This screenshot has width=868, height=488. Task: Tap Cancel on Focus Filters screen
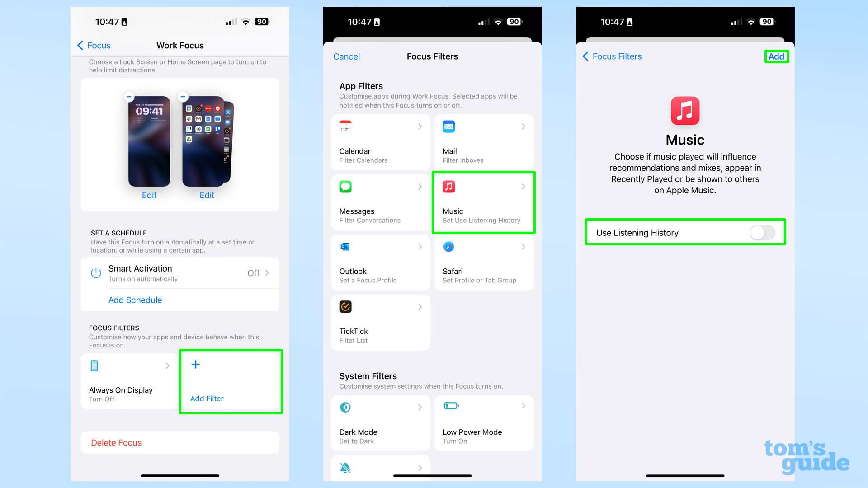tap(348, 56)
